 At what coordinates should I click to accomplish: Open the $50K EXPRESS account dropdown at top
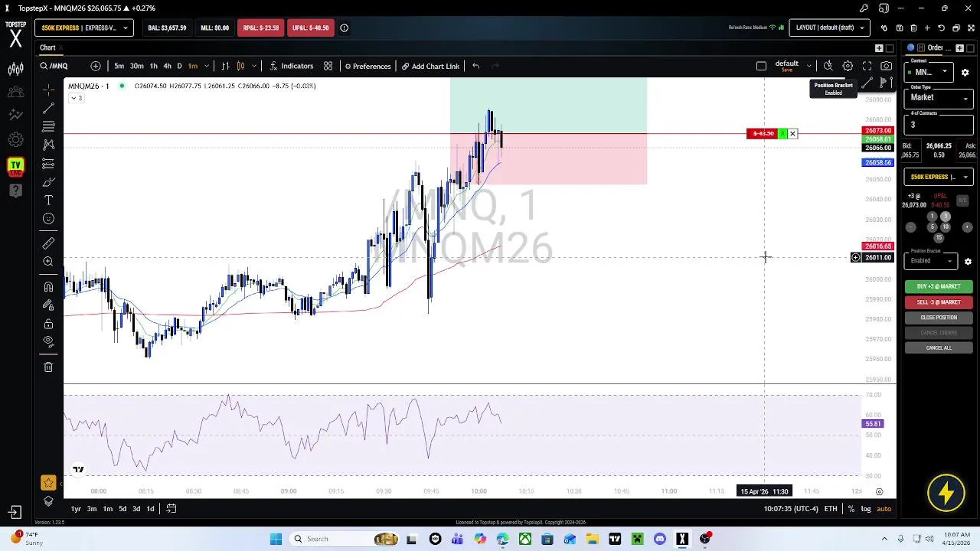[84, 28]
